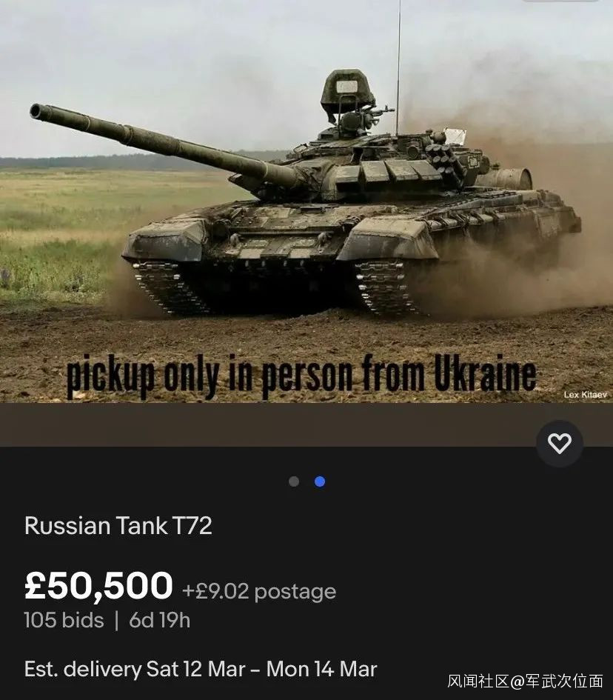Click the 风闻社区@军武次位面 watermark
This screenshot has height=700, width=613.
526,681
